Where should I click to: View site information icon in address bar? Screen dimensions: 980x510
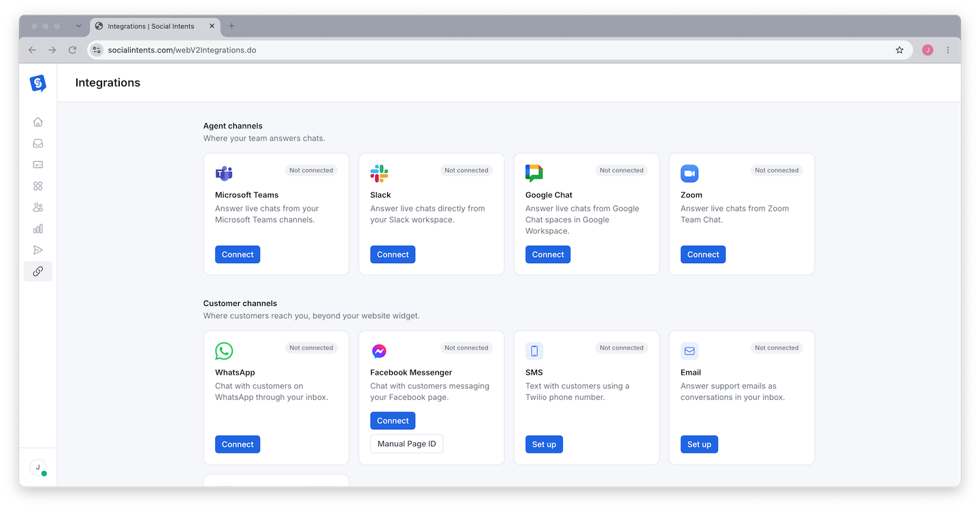point(97,50)
